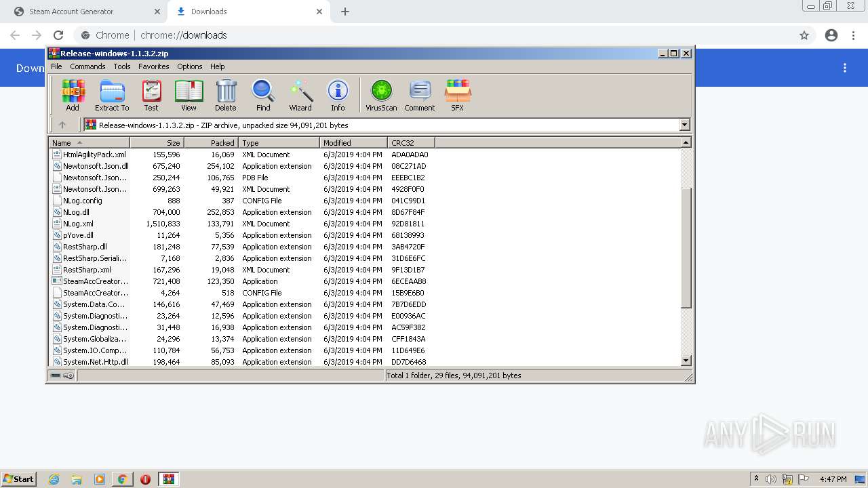The width and height of the screenshot is (868, 488).
Task: Open Windows Media Player taskbar icon
Action: coord(100,479)
